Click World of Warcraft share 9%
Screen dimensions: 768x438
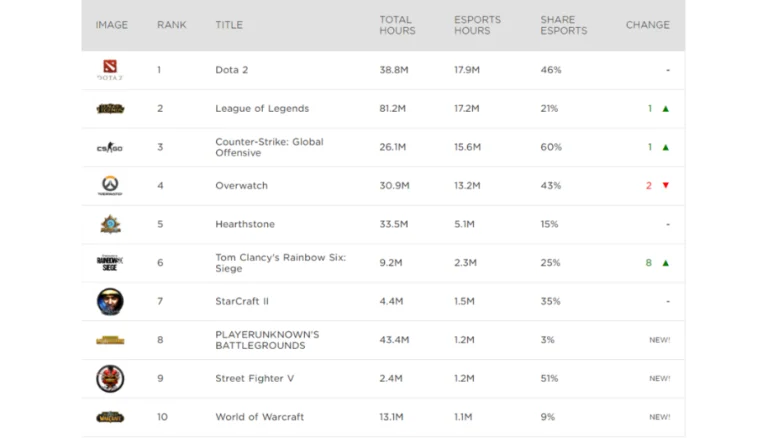[x=548, y=417]
